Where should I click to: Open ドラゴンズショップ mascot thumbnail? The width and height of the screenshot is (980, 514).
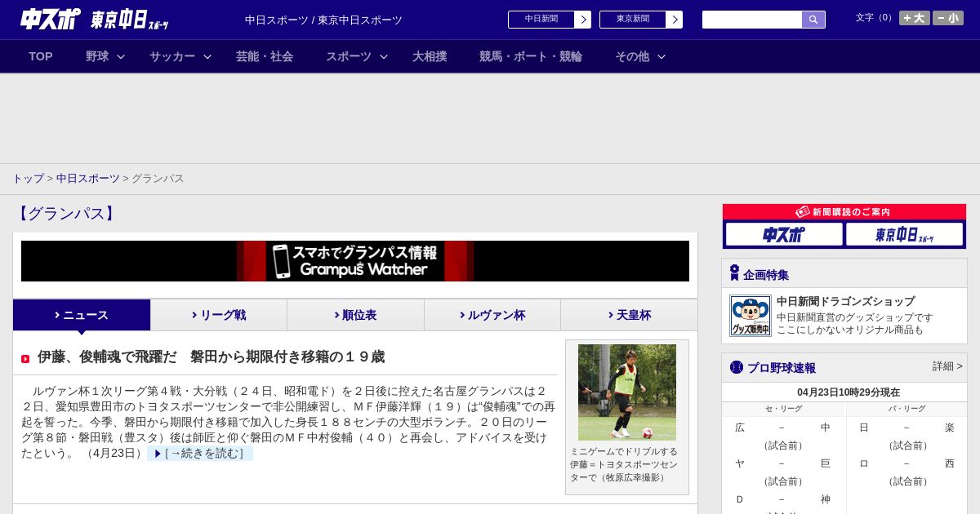pyautogui.click(x=751, y=316)
